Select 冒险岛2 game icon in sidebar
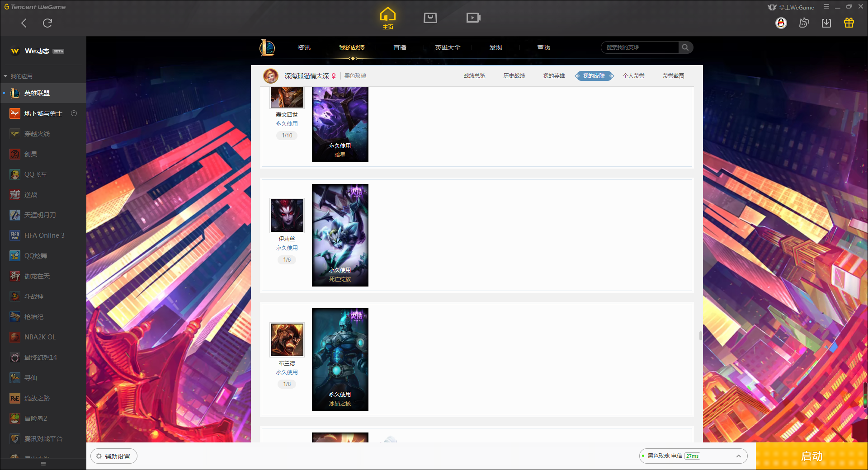 (15, 418)
